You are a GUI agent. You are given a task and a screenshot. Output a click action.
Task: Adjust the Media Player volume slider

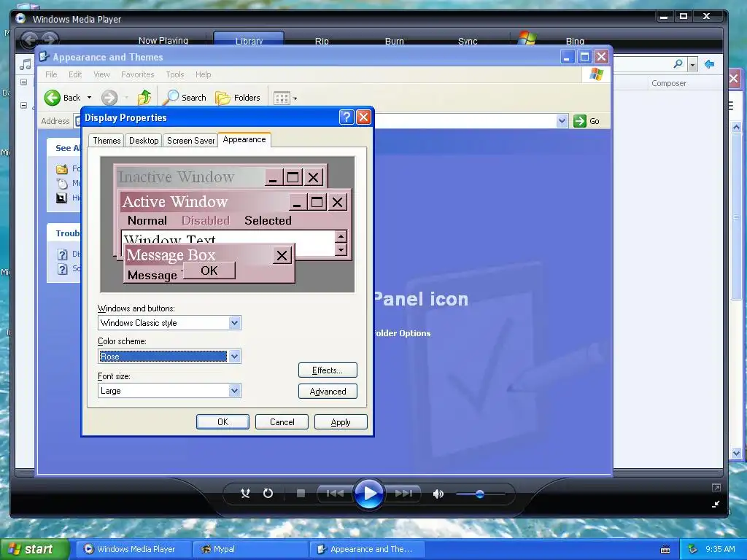[x=480, y=494]
